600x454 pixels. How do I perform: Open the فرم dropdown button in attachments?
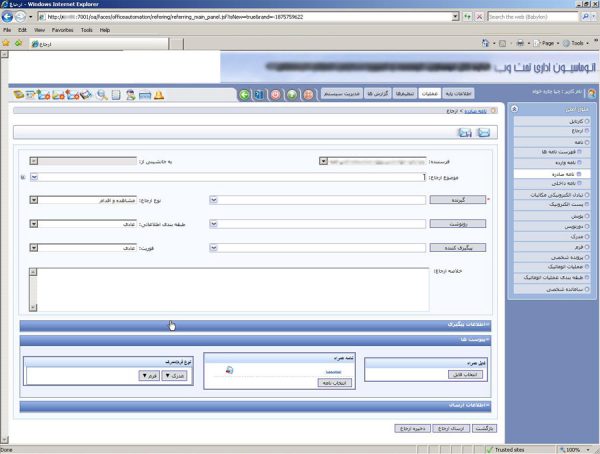(x=149, y=376)
